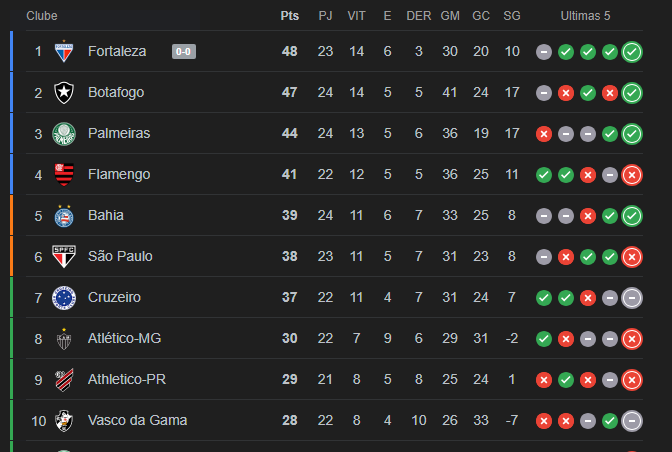This screenshot has width=672, height=452.
Task: Click the SG column header
Action: click(x=512, y=16)
